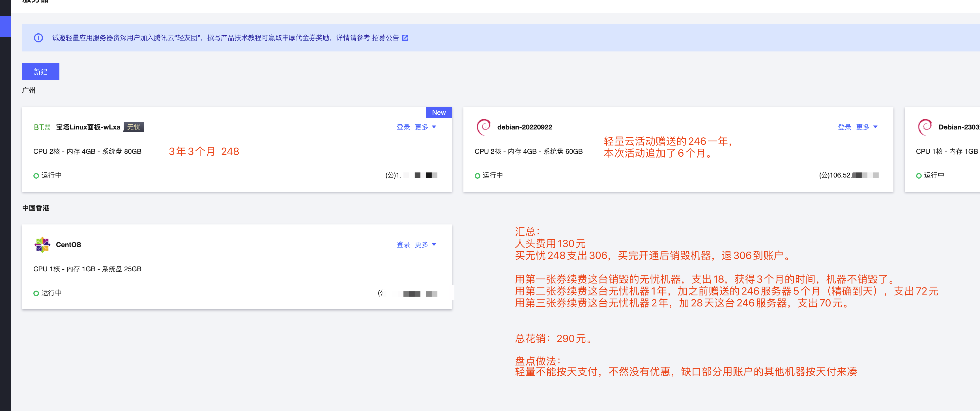The image size is (980, 411).
Task: Select the highlighted item in the left sidebar
Action: 5,27
